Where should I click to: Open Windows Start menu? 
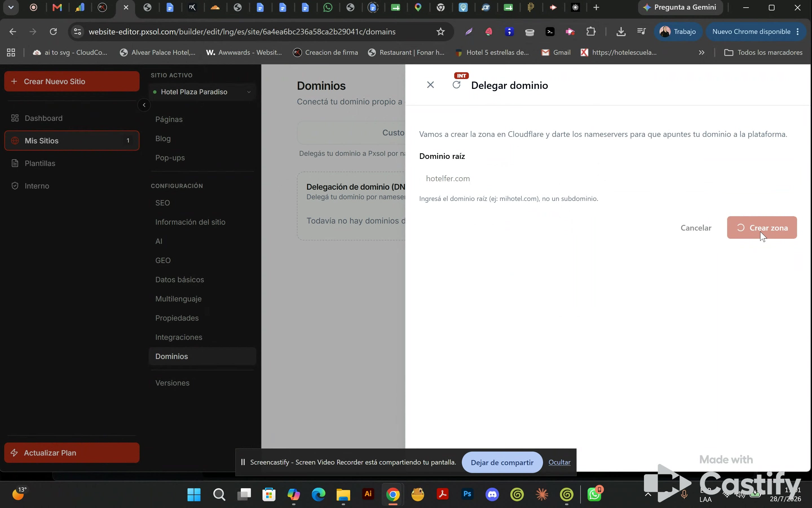point(194,494)
